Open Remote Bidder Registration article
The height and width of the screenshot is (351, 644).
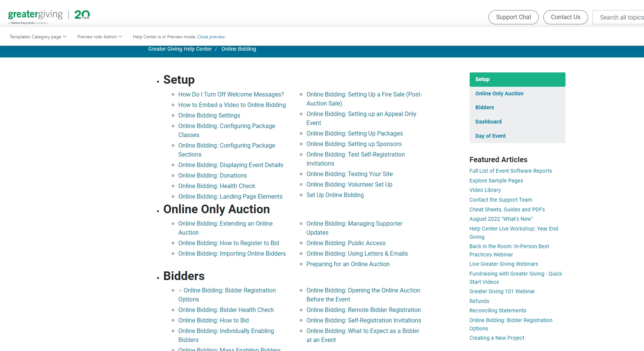(x=364, y=310)
